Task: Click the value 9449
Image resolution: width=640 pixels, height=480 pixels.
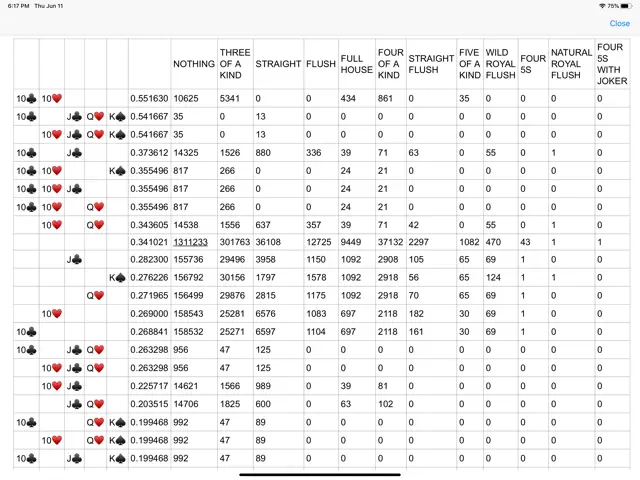Action: click(351, 242)
